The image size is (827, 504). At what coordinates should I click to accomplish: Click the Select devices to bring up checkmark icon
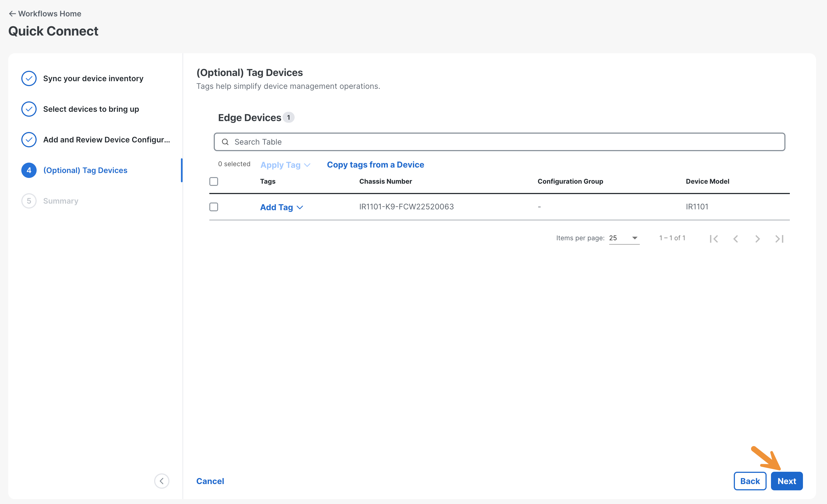coord(29,109)
